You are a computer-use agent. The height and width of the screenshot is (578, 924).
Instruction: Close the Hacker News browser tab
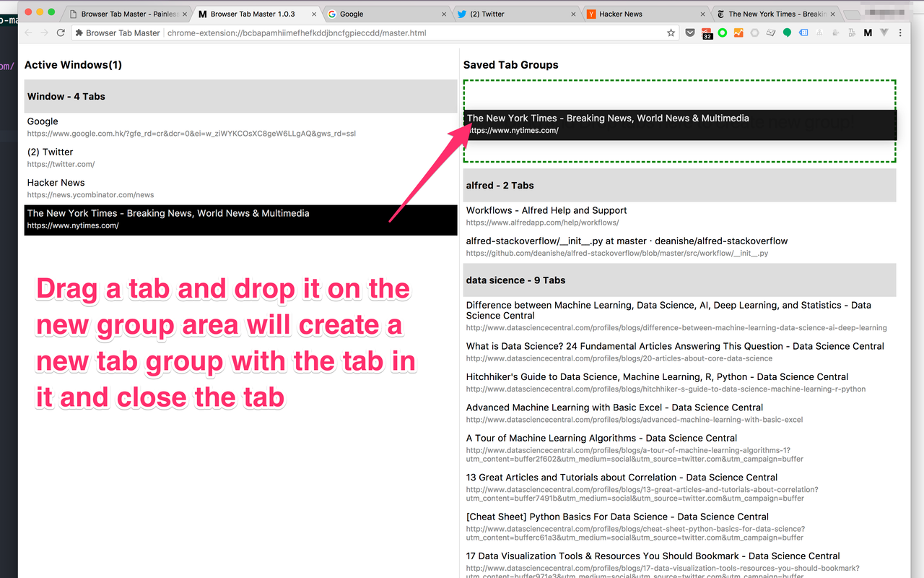coord(702,14)
